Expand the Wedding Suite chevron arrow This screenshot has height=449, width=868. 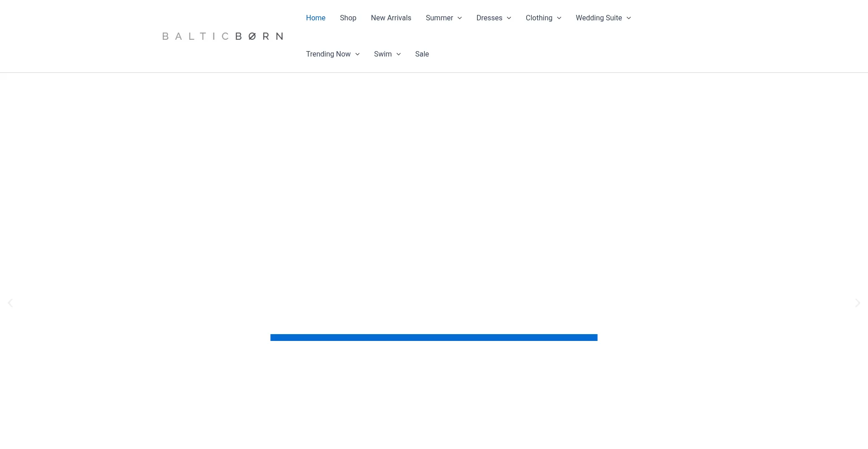(x=629, y=18)
